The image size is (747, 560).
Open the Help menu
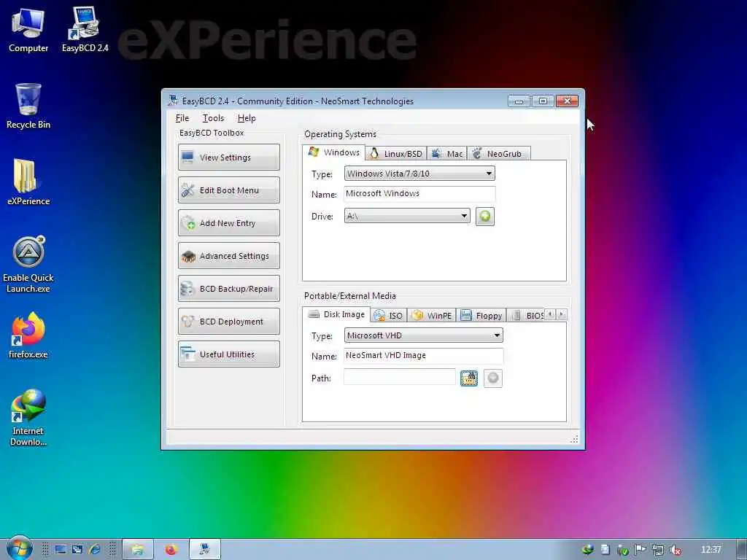tap(247, 118)
